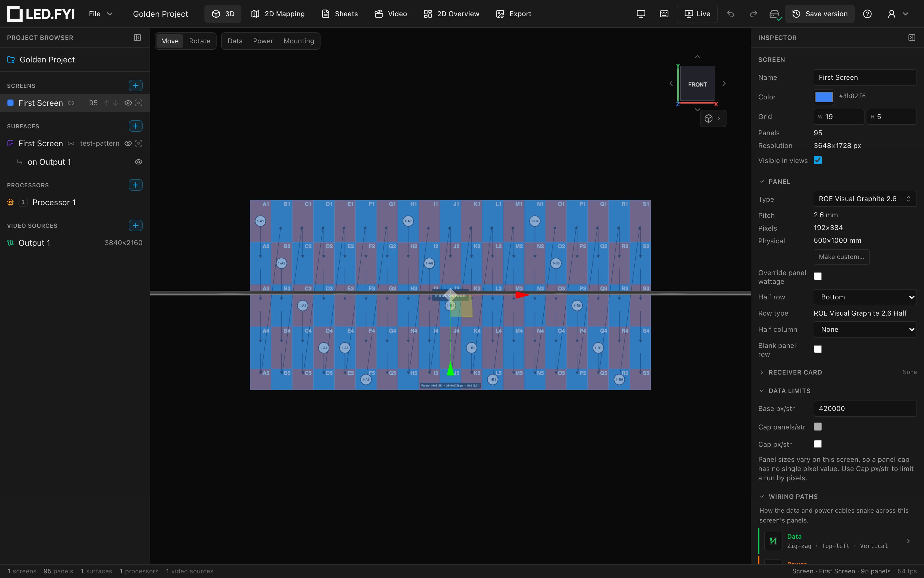Viewport: 924px width, 578px height.
Task: Add a new screen with plus button
Action: pos(135,86)
